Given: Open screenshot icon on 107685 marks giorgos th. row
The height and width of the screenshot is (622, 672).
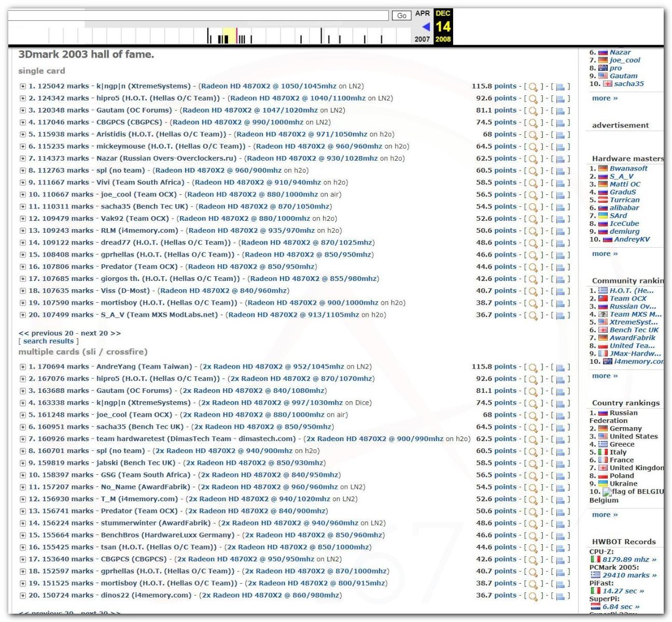Looking at the screenshot, I should 560,279.
